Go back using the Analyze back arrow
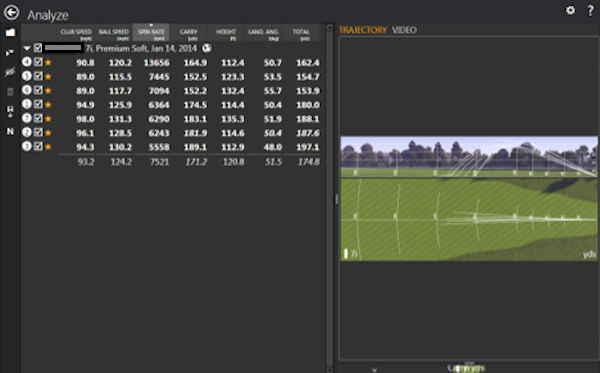600x373 pixels. point(11,13)
